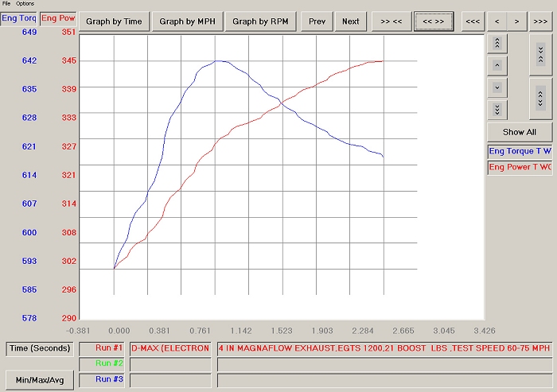The width and height of the screenshot is (557, 392).
Task: Select the Eng Torq channel tab
Action: (19, 18)
